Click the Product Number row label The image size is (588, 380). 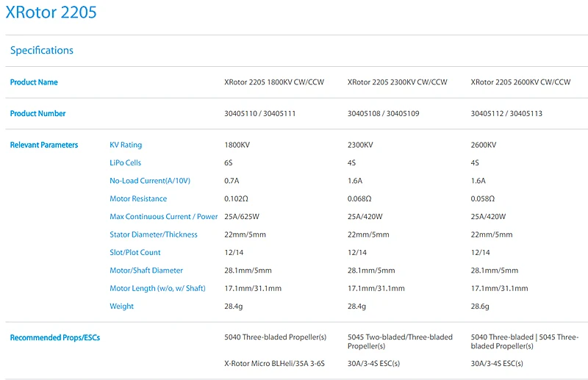pos(37,113)
